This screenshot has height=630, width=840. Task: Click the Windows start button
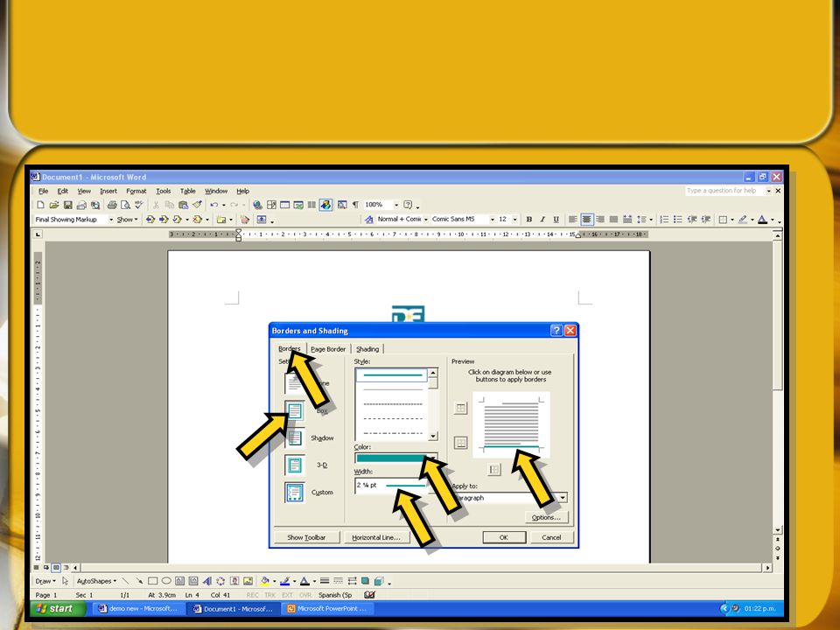point(59,609)
